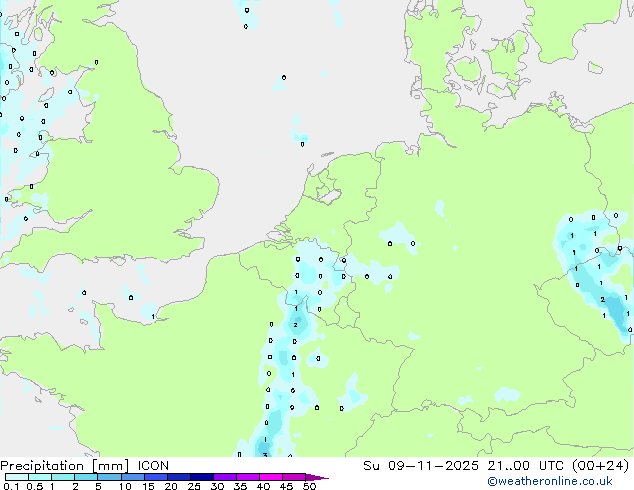Select the 40–45 mm magenta legend swatch

point(271,477)
